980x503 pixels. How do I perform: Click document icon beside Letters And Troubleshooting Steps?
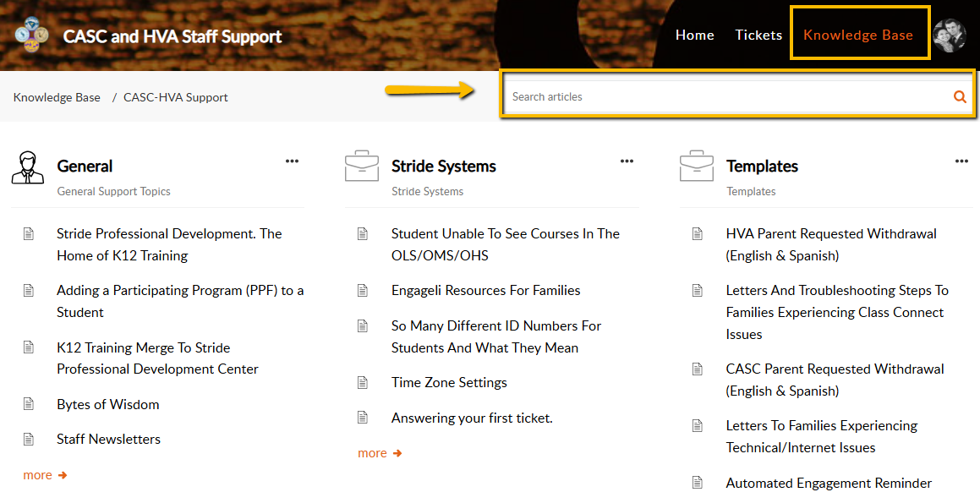[x=698, y=291]
